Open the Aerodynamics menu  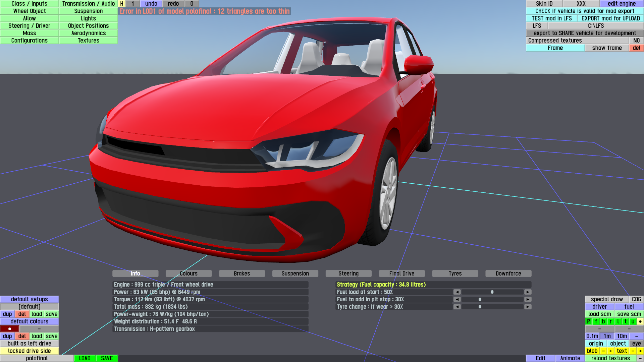[88, 33]
